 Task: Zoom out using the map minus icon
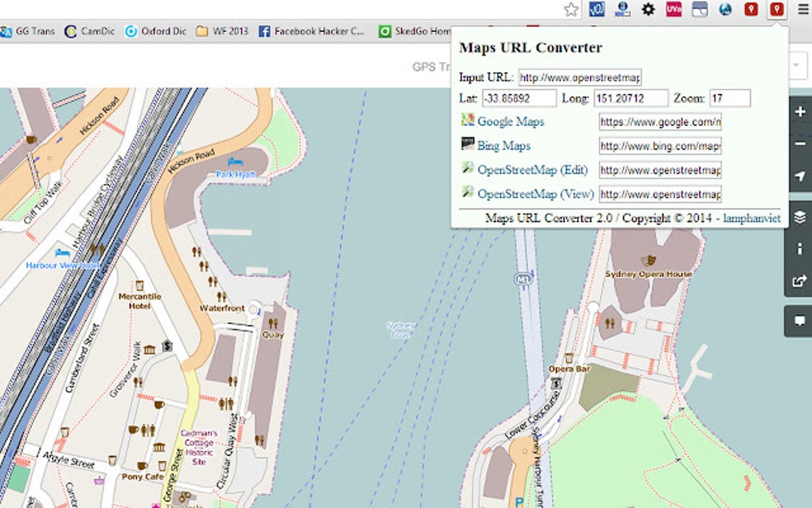[x=798, y=144]
